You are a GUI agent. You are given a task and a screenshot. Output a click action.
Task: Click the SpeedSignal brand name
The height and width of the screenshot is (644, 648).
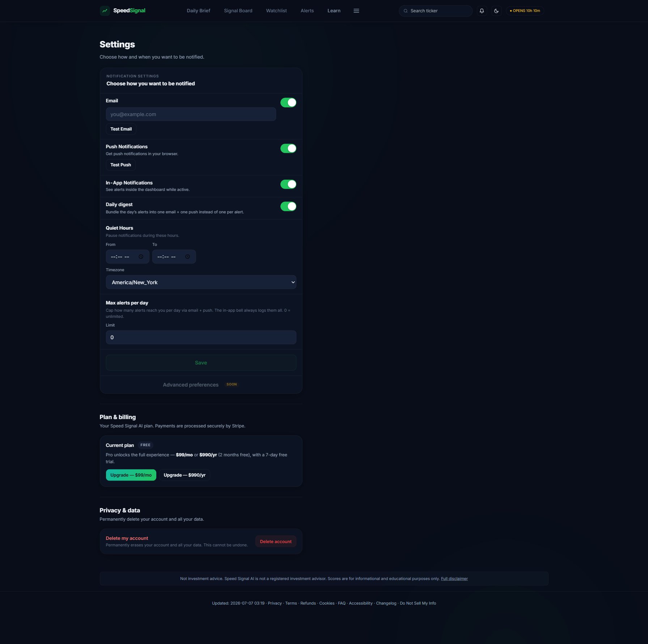point(129,10)
